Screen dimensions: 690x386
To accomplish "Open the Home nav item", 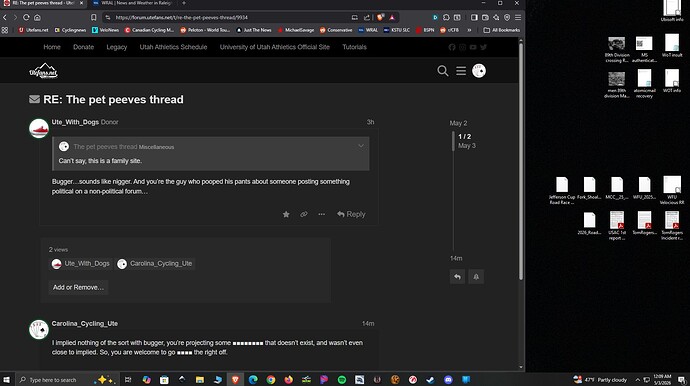I will [x=52, y=47].
